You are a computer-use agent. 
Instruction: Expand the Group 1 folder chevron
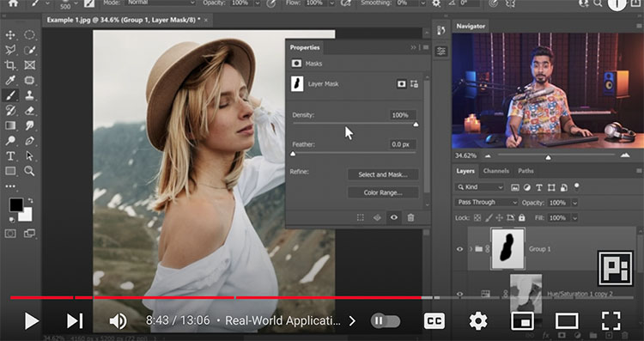point(471,249)
